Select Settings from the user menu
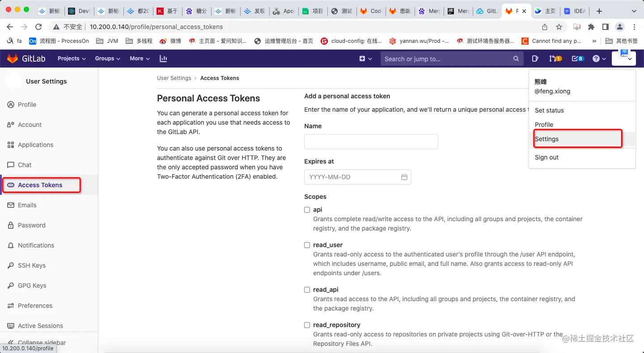644x353 pixels. coord(547,139)
